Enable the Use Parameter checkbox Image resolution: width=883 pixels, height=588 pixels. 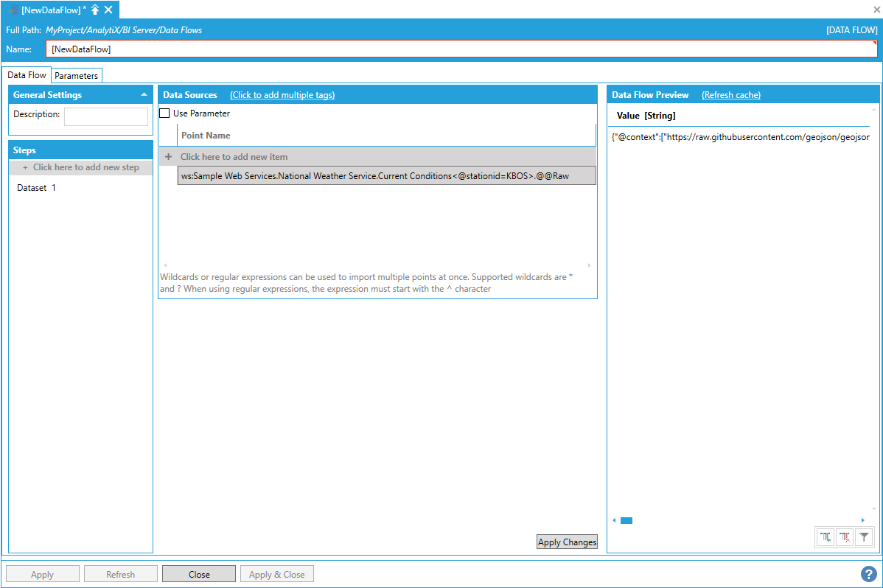165,113
